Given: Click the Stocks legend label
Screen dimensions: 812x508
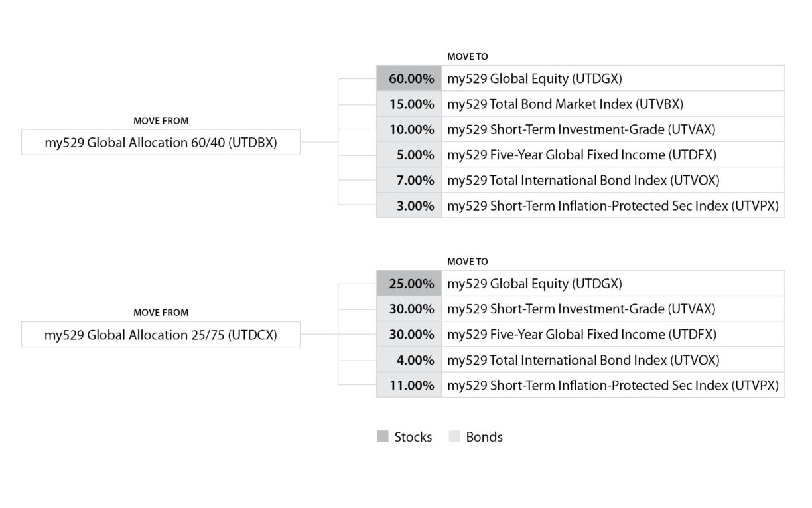Looking at the screenshot, I should 413,437.
